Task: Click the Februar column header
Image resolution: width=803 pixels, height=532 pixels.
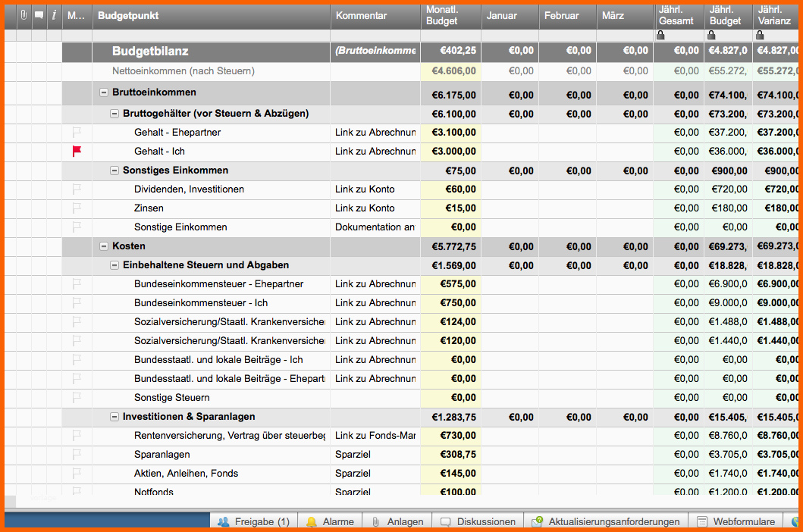Action: 567,16
